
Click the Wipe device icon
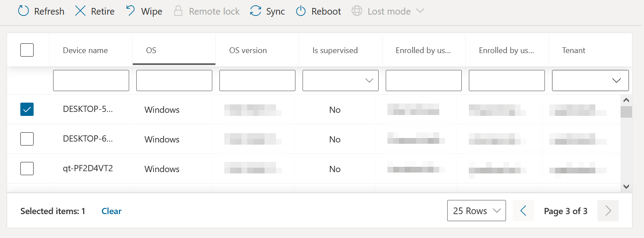tap(130, 11)
